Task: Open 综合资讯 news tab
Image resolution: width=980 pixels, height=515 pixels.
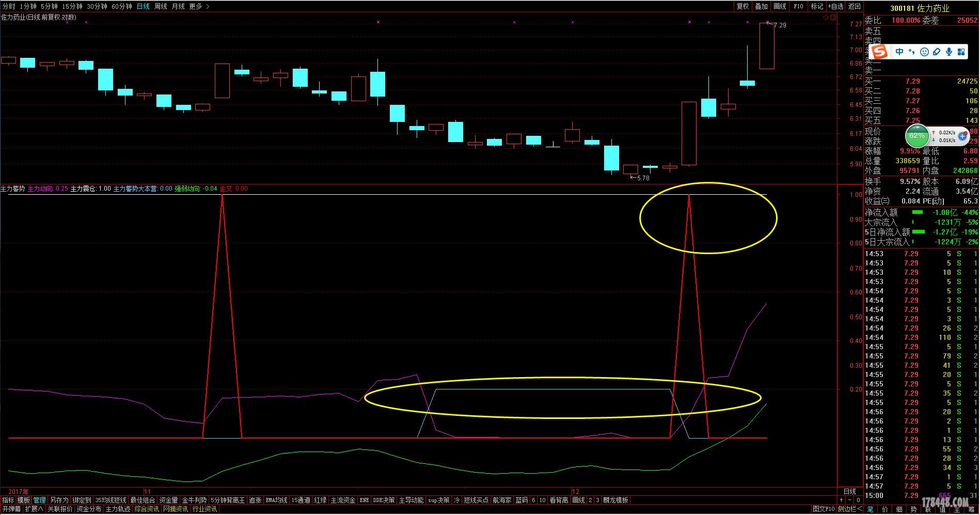Action: coord(147,509)
